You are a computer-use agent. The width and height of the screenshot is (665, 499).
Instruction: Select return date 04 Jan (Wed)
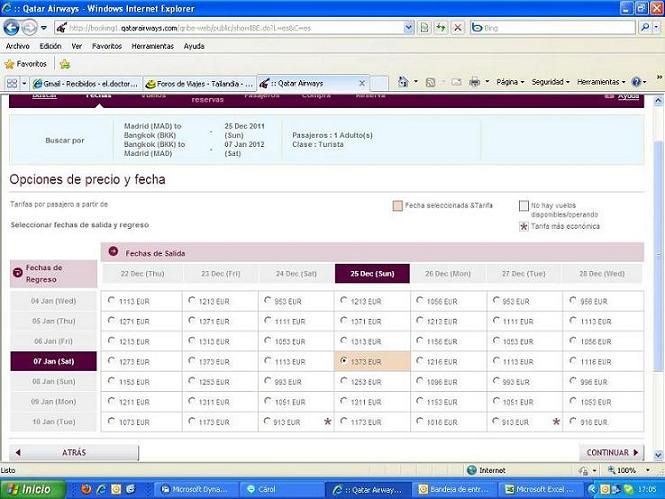click(x=53, y=301)
